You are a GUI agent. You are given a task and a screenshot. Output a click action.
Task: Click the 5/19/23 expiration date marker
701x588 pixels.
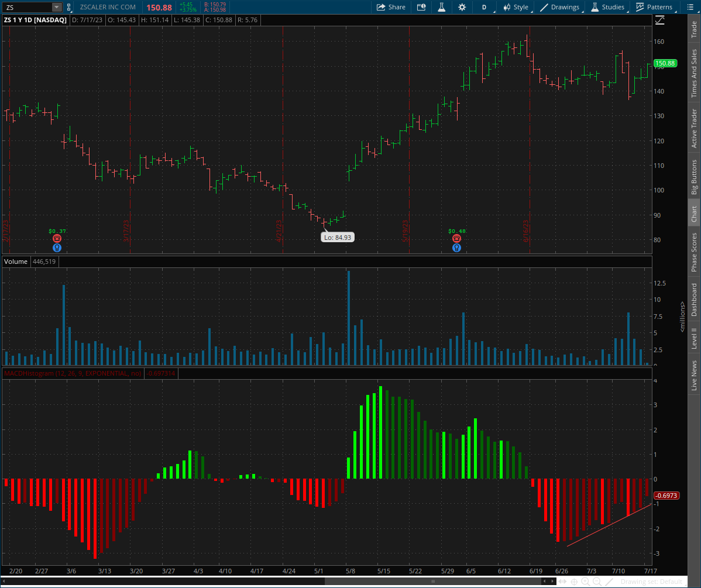pos(406,231)
